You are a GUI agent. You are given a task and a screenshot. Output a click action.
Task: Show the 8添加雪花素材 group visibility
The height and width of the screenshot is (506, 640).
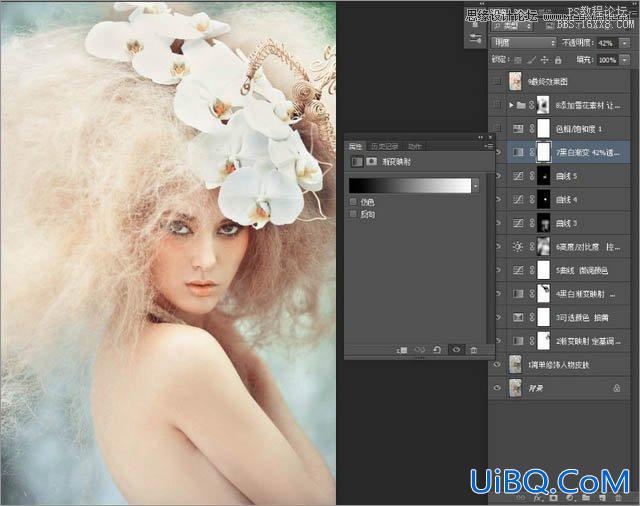[x=497, y=105]
